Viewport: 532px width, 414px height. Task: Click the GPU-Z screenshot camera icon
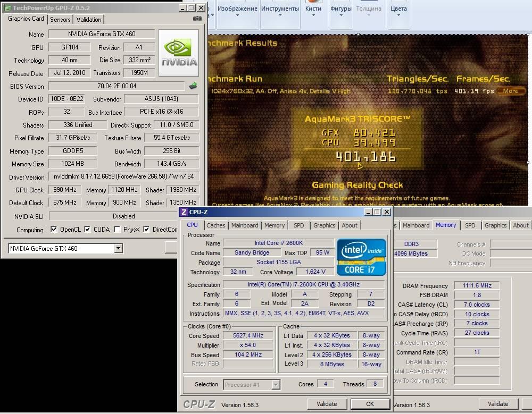pos(197,19)
